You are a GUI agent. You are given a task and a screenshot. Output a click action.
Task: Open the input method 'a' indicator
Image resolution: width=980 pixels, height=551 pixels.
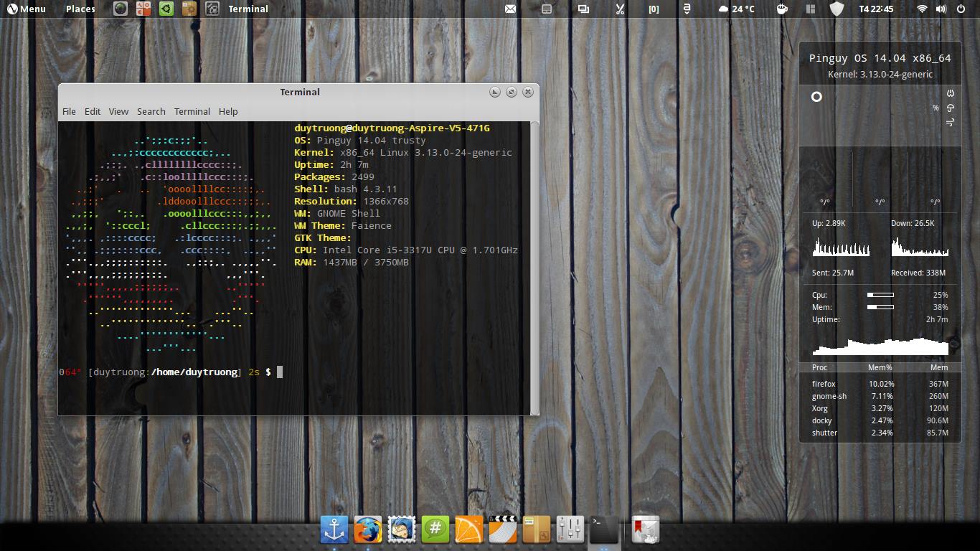[687, 9]
